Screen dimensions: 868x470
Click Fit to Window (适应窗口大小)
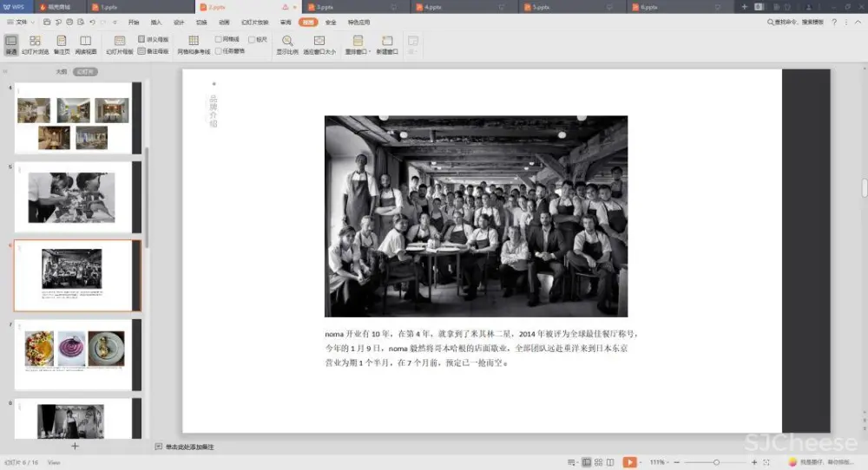(319, 44)
